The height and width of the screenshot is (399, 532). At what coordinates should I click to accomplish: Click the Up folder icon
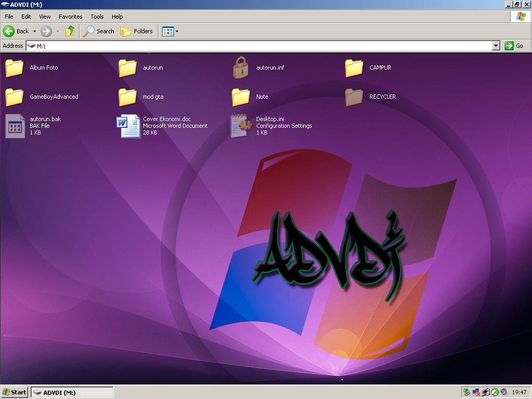click(x=70, y=31)
